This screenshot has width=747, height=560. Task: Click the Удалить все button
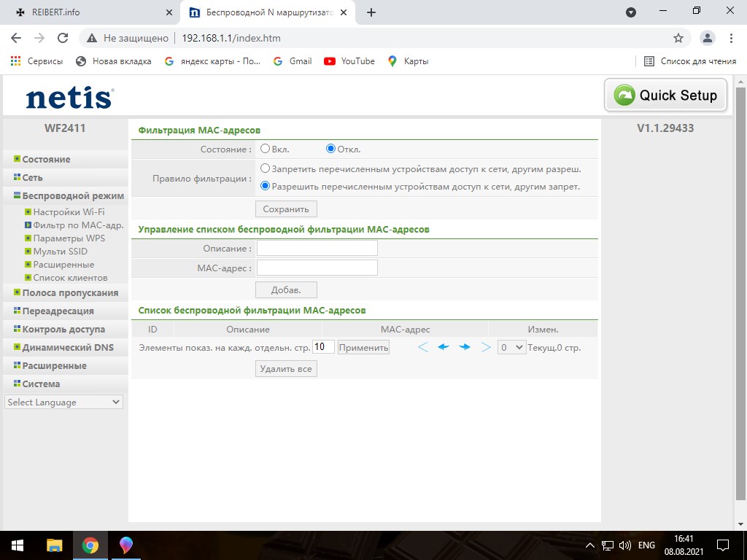(x=286, y=369)
